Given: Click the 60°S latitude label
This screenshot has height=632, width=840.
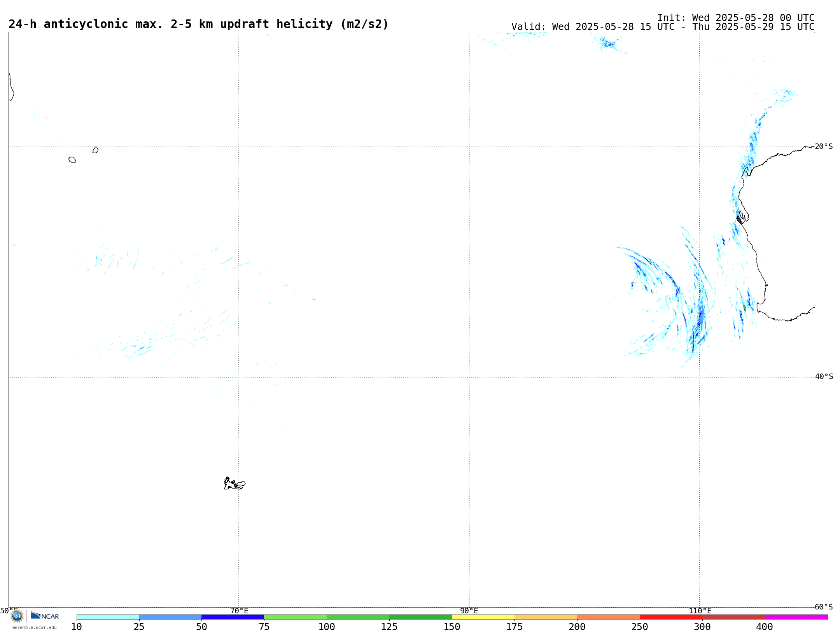Looking at the screenshot, I should pos(824,607).
